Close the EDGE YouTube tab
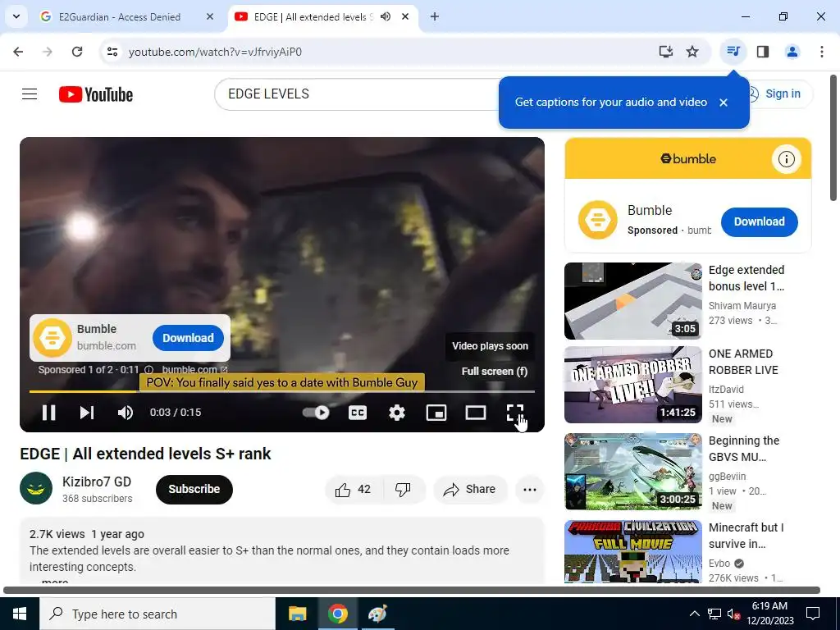The image size is (840, 630). click(x=405, y=16)
